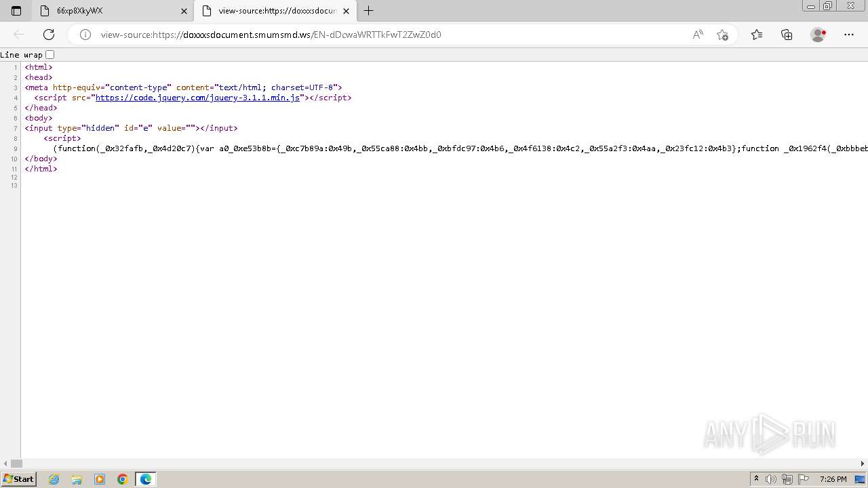This screenshot has height=488, width=868.
Task: Launch Internet Explorer from taskbar
Action: tap(54, 479)
